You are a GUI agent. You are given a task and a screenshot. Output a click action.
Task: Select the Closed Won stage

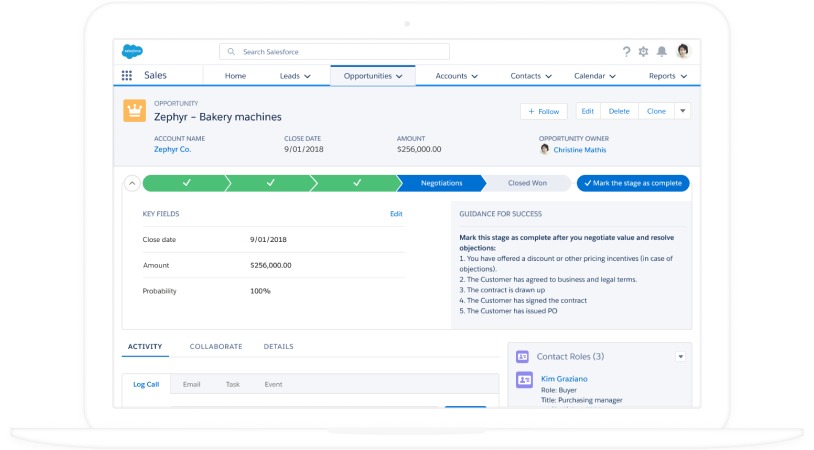(x=526, y=183)
